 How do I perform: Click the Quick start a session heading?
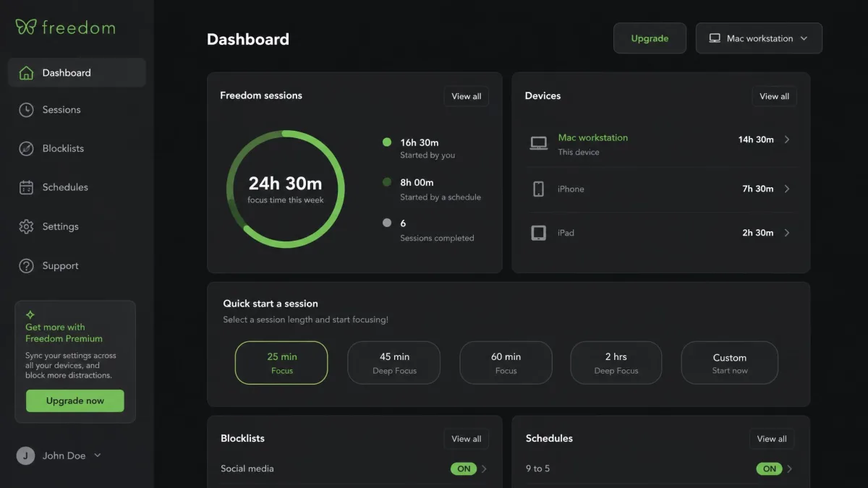pos(271,304)
